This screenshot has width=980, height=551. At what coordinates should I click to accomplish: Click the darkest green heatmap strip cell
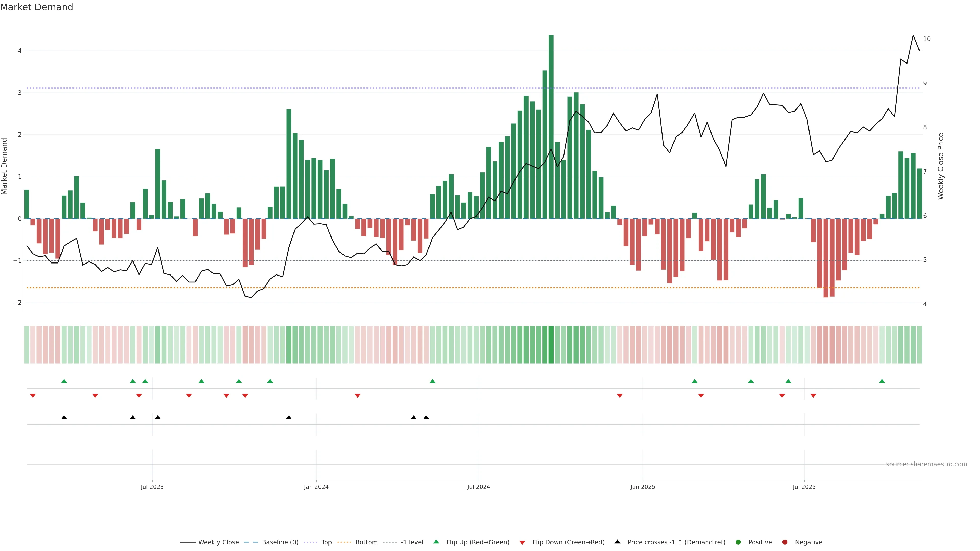click(551, 345)
